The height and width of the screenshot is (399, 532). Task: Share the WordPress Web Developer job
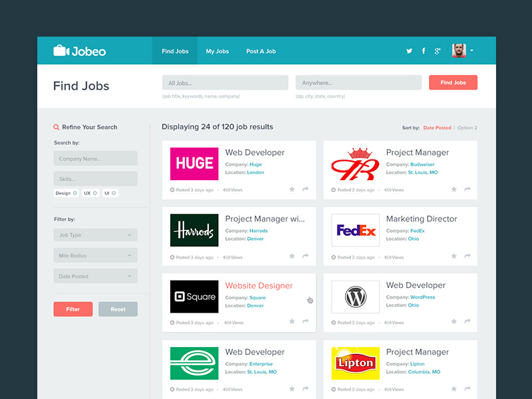point(467,321)
